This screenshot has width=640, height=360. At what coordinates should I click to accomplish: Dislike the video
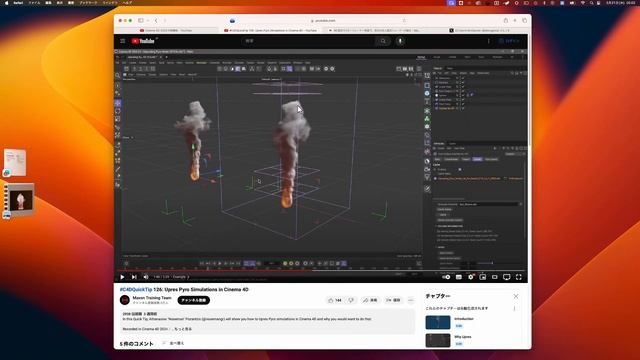coord(351,300)
